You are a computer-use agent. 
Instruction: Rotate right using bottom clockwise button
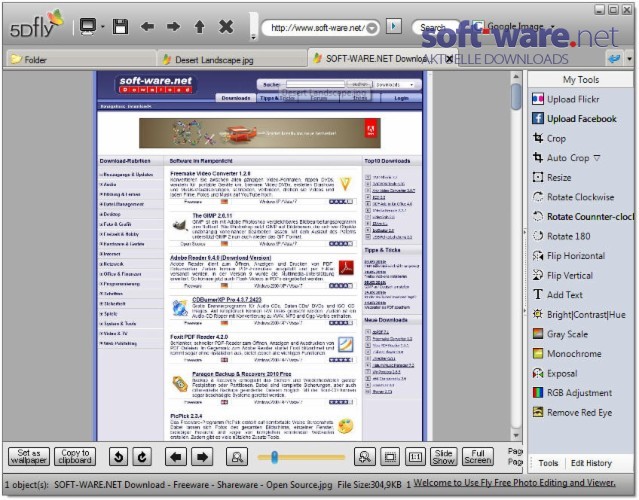tap(142, 457)
